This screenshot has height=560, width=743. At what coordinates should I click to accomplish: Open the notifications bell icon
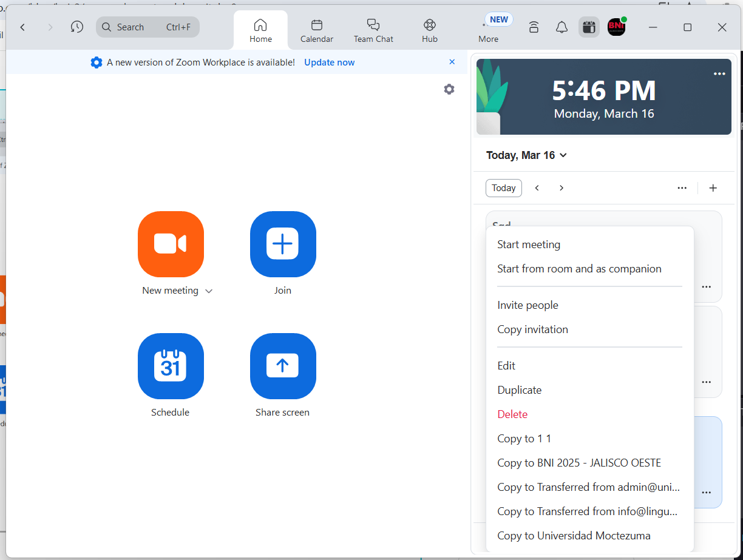click(x=561, y=27)
